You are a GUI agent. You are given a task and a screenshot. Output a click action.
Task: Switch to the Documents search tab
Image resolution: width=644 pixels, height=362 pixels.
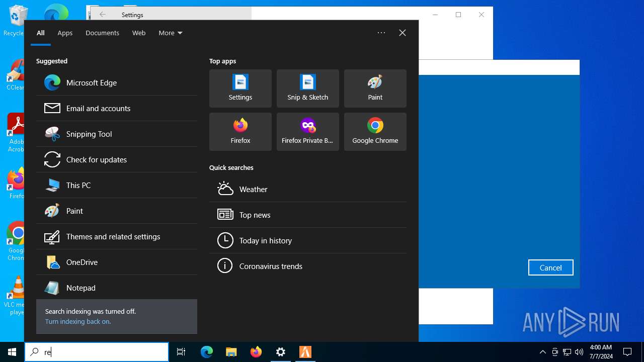pos(102,33)
